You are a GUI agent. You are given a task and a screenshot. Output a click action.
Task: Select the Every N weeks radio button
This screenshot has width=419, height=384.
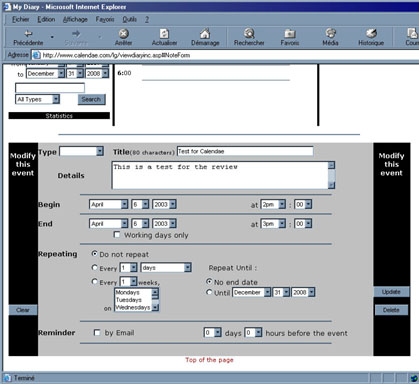point(95,282)
